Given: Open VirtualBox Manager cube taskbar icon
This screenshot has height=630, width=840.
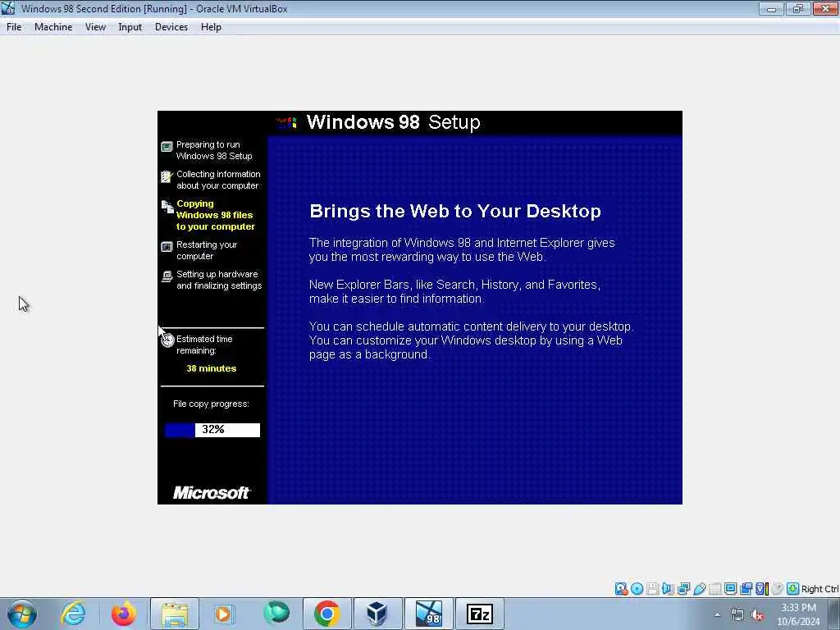Looking at the screenshot, I should click(377, 614).
